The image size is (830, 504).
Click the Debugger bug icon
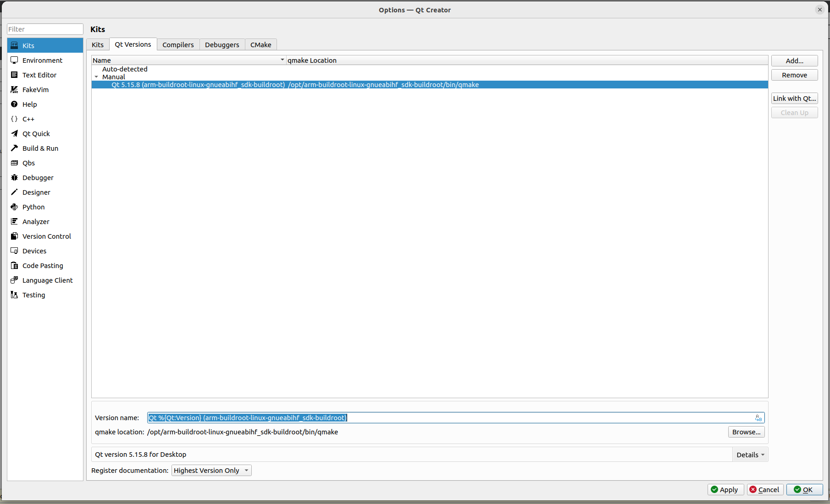point(14,177)
